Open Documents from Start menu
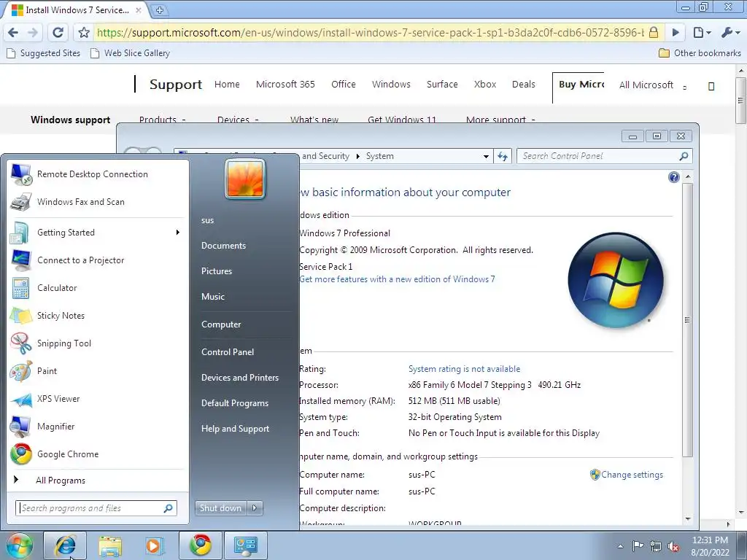Image resolution: width=747 pixels, height=560 pixels. point(223,246)
